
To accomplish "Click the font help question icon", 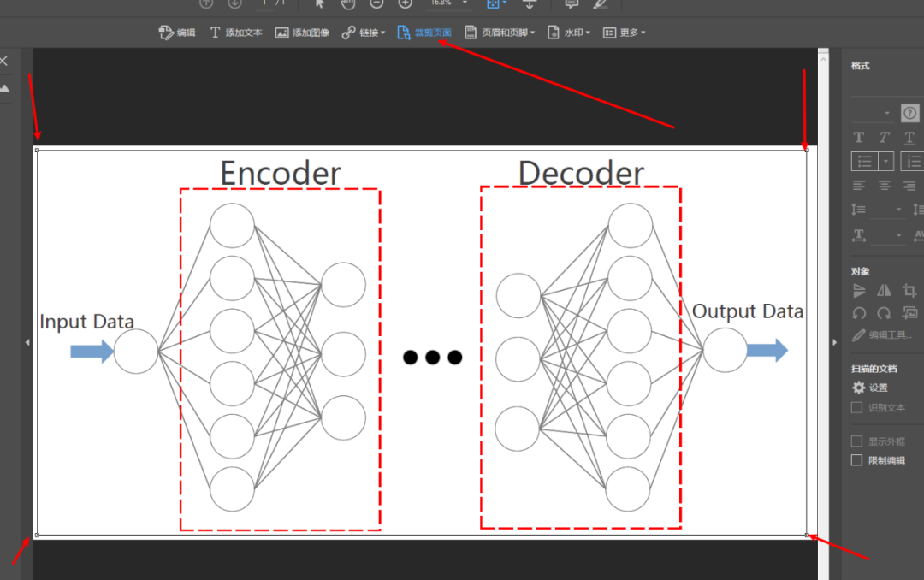I will pos(909,113).
